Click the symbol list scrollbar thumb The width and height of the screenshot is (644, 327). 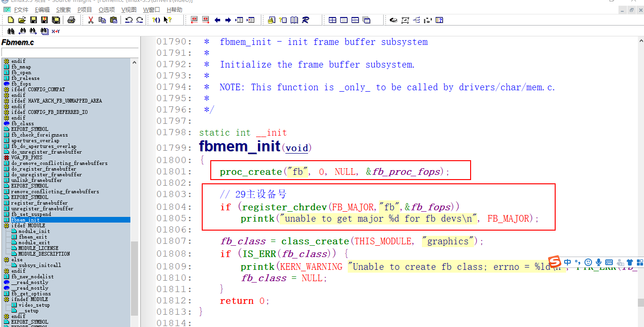tap(135, 278)
